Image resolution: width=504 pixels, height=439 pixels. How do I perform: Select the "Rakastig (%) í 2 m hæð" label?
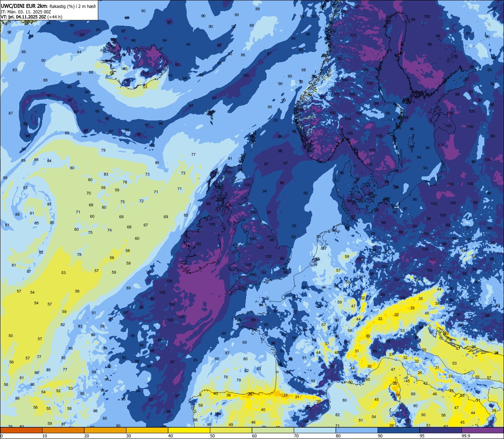pyautogui.click(x=72, y=6)
